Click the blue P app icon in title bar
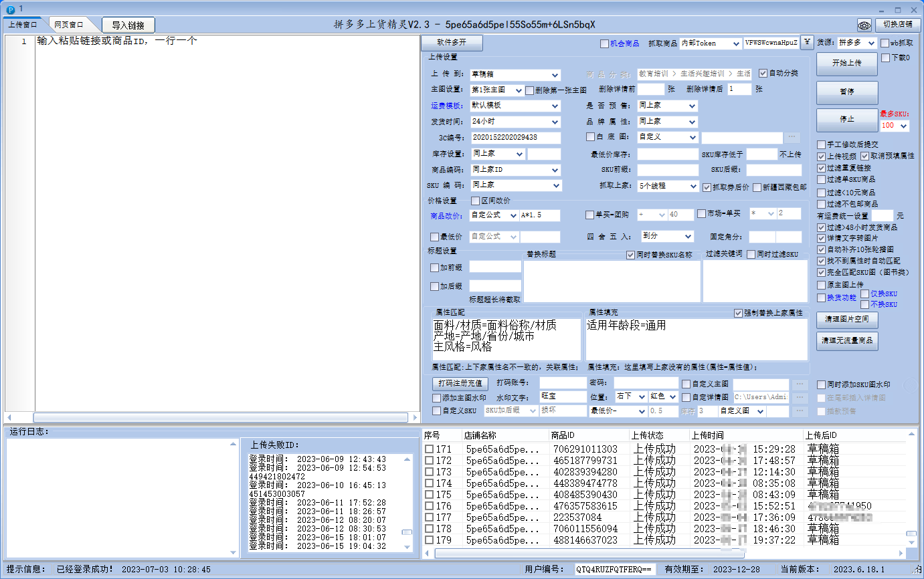924x579 pixels. [x=10, y=9]
